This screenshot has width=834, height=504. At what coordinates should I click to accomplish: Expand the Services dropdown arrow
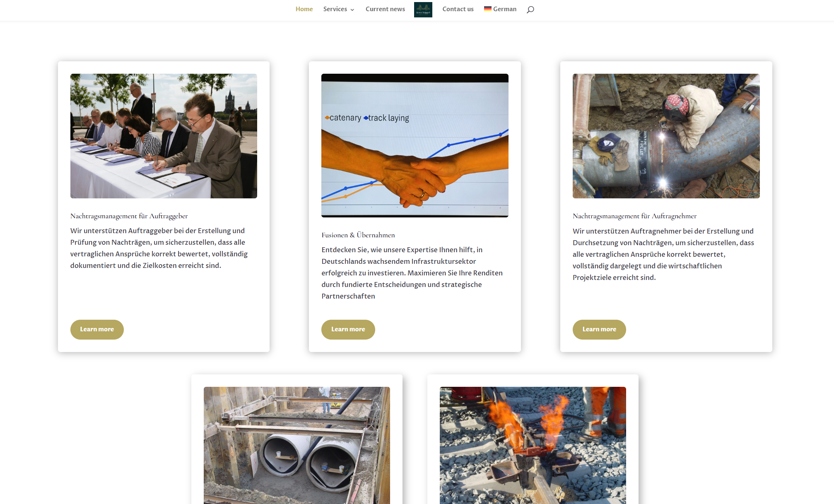coord(352,10)
